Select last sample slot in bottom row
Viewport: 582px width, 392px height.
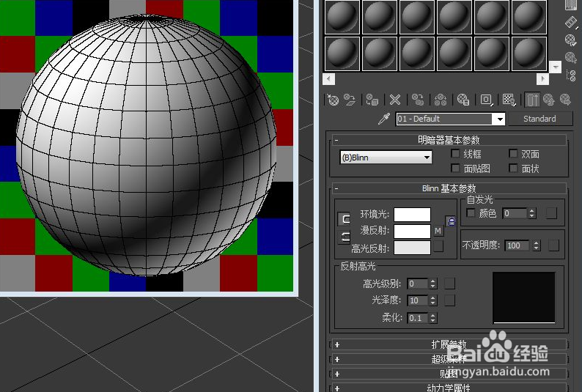pyautogui.click(x=529, y=53)
